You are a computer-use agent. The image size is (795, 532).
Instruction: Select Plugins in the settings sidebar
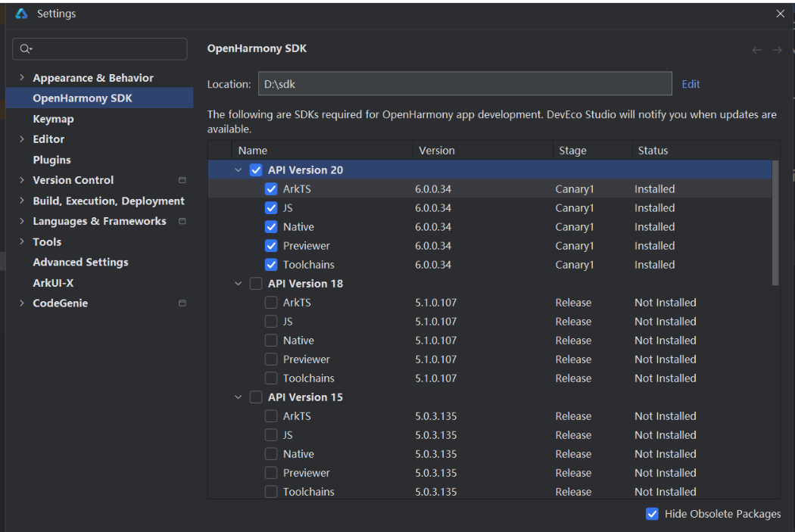pyautogui.click(x=51, y=160)
